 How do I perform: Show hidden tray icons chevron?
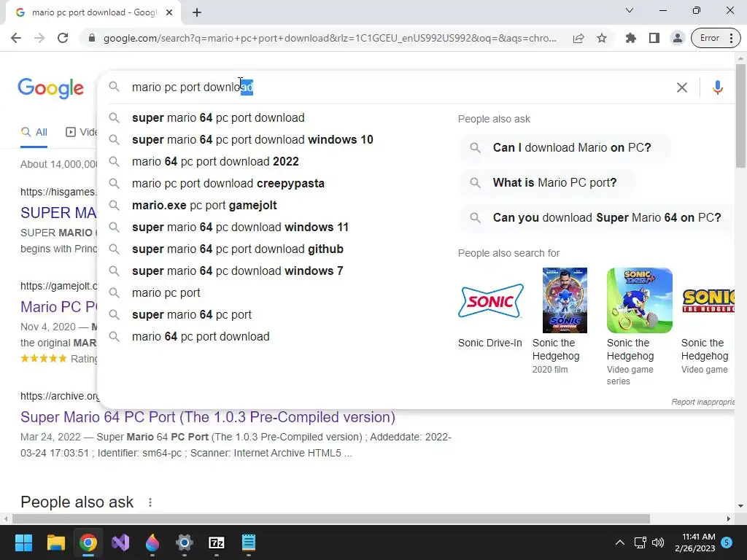pos(620,542)
